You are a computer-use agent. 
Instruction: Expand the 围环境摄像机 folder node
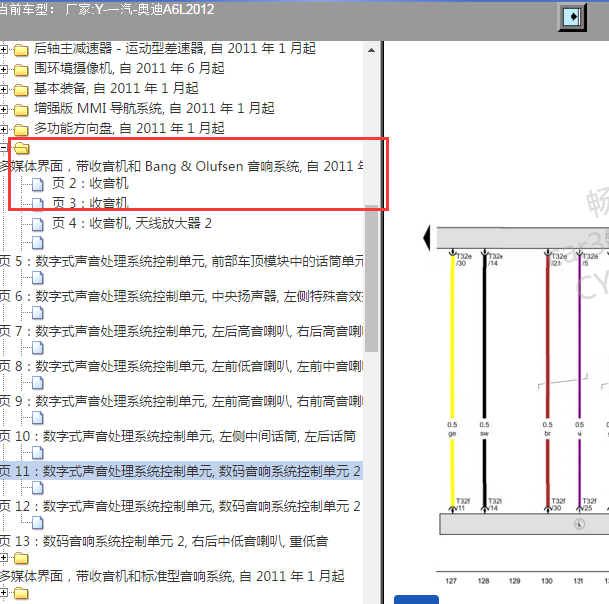coord(3,70)
